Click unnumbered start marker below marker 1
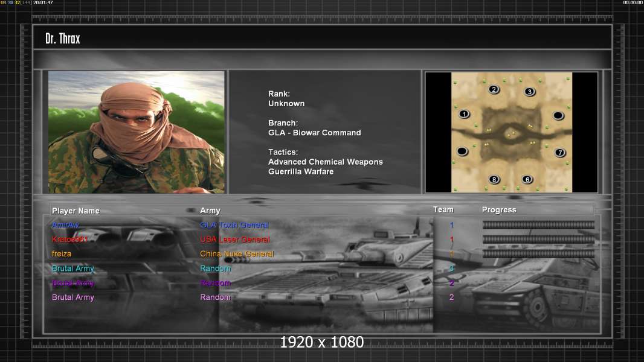 [x=462, y=151]
